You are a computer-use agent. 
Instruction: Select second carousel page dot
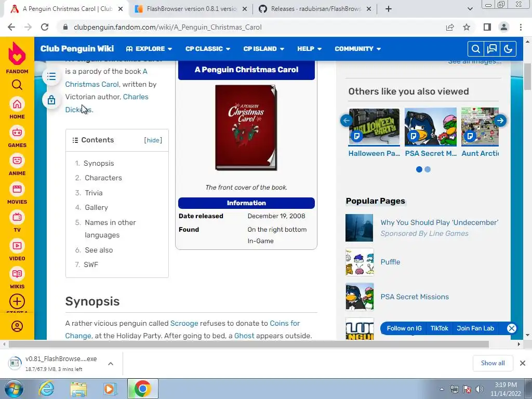(428, 169)
